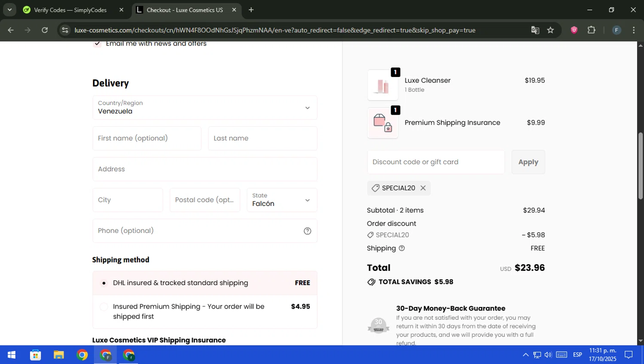Open Microsoft Store from taskbar
The width and height of the screenshot is (644, 364).
point(35,355)
